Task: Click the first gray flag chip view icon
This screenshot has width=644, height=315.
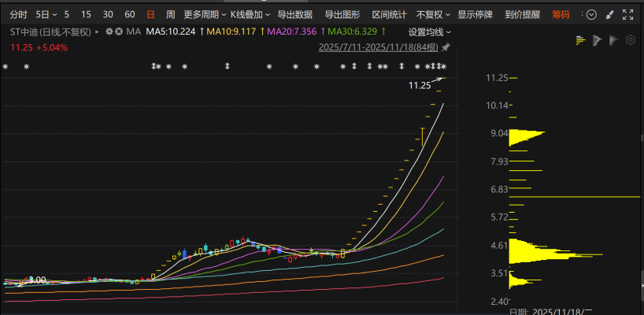Action: tap(597, 40)
